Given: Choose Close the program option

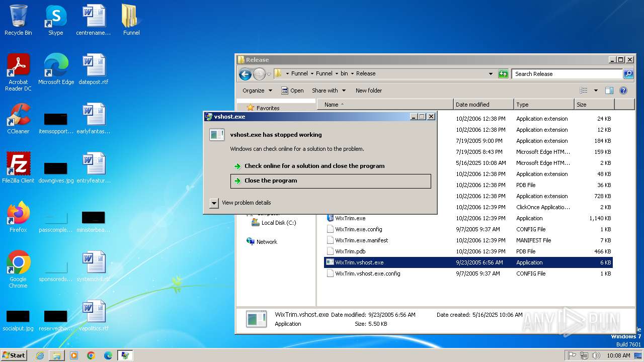Looking at the screenshot, I should (x=331, y=181).
